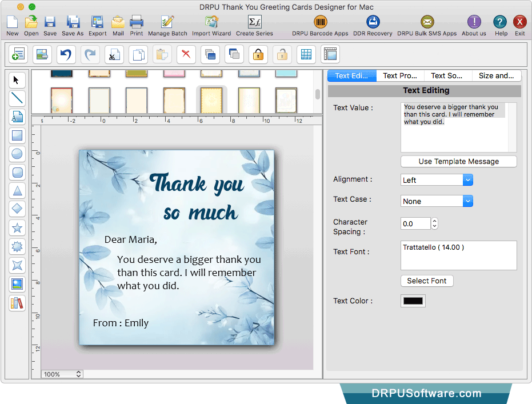Open the Size and... tab
This screenshot has width=532, height=404.
[x=496, y=75]
